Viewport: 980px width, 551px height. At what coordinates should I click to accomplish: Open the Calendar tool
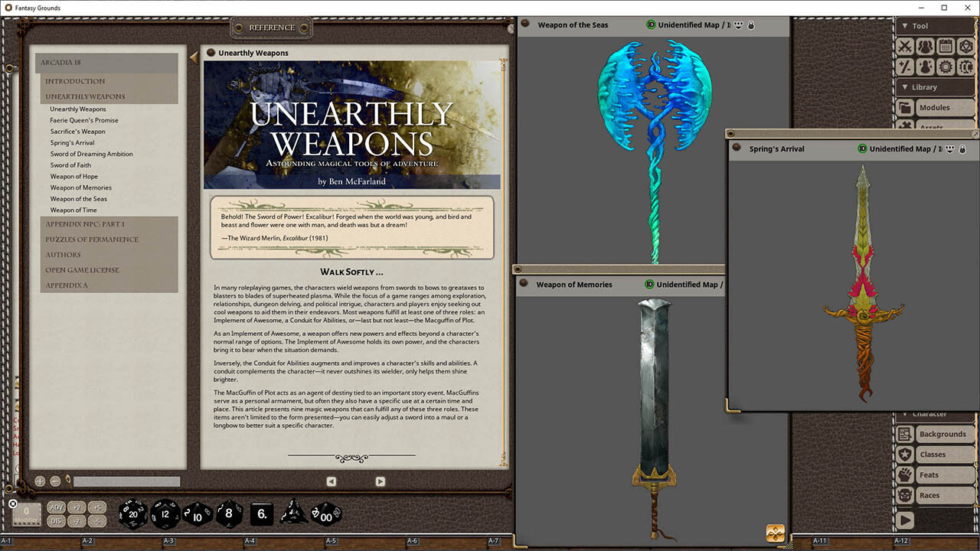point(946,47)
